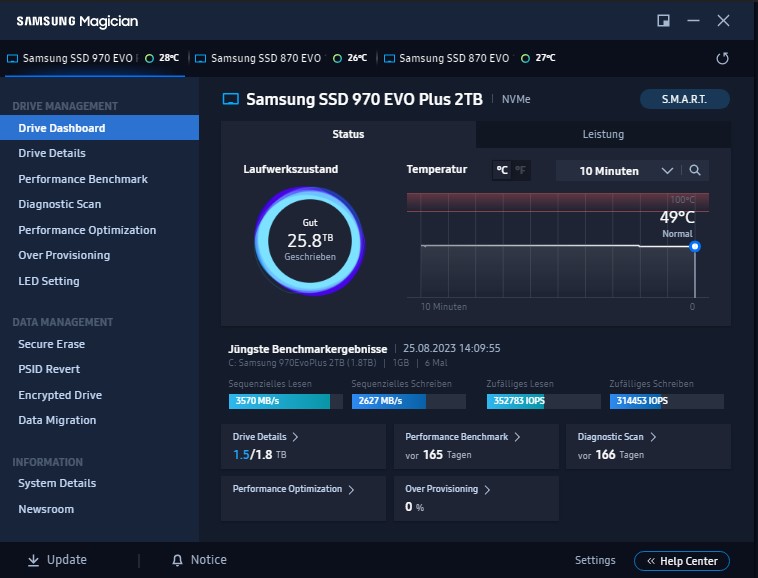758x578 pixels.
Task: Switch temperature unit to °C
Action: tap(502, 170)
